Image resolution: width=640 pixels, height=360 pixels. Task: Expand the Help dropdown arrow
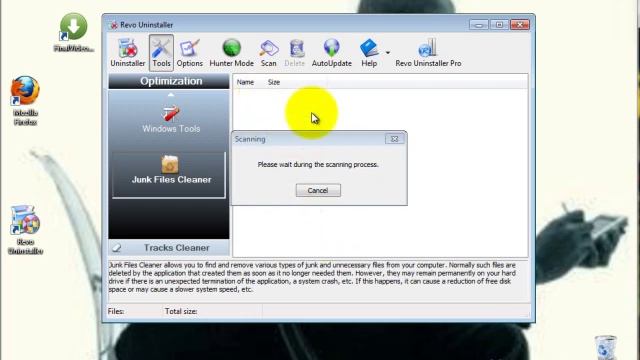387,53
